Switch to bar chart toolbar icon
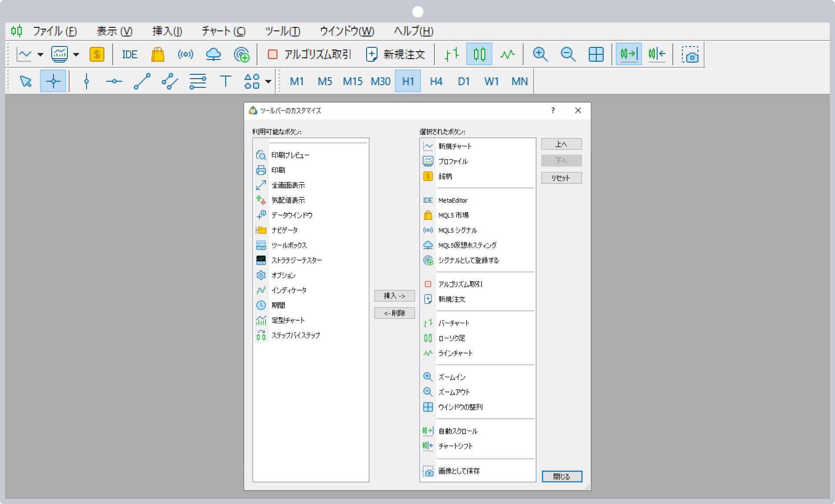 pos(452,54)
